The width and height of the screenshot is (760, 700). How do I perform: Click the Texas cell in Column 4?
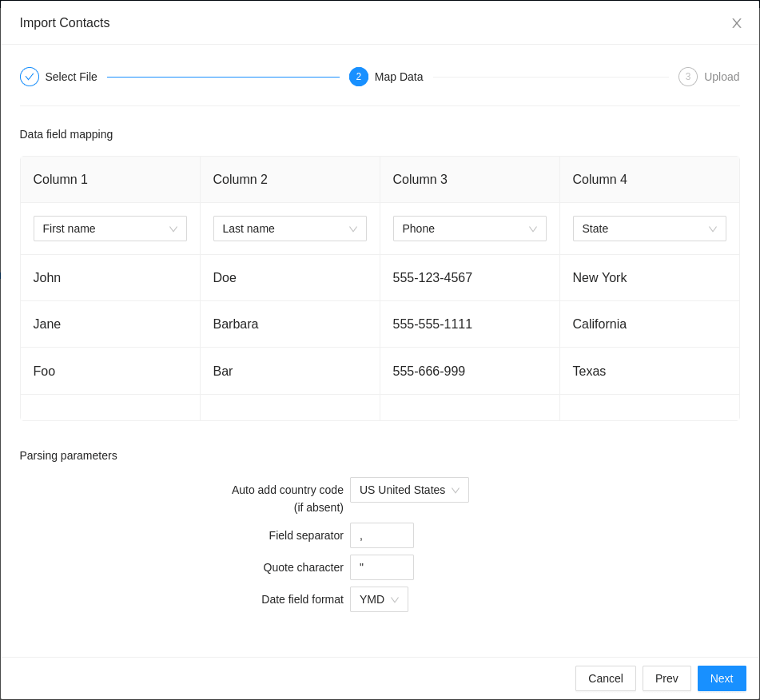click(589, 372)
